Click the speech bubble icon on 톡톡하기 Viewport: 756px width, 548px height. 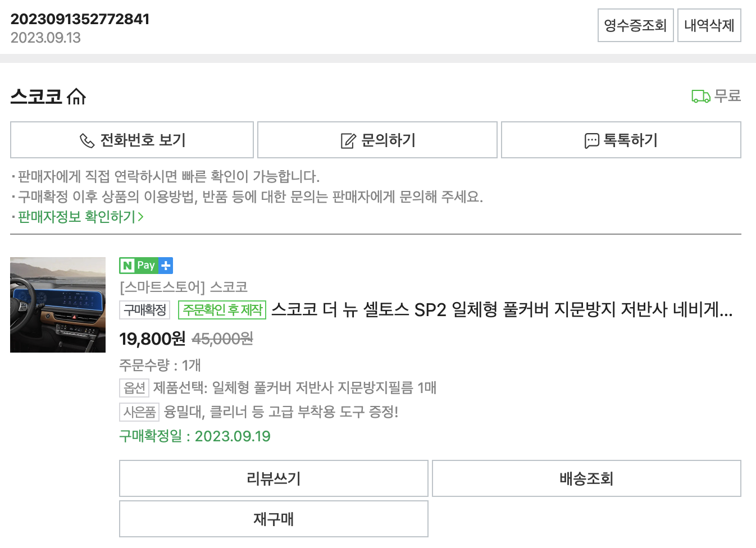pos(591,139)
